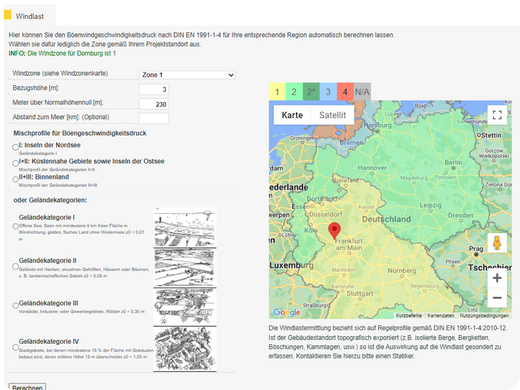
Task: Zoom out the map with minus button
Action: 497,297
